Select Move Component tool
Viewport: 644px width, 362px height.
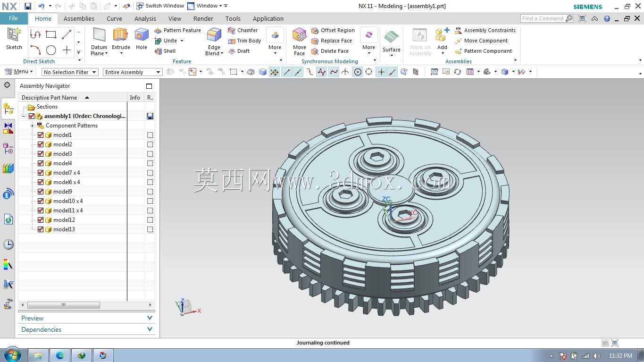click(x=481, y=41)
